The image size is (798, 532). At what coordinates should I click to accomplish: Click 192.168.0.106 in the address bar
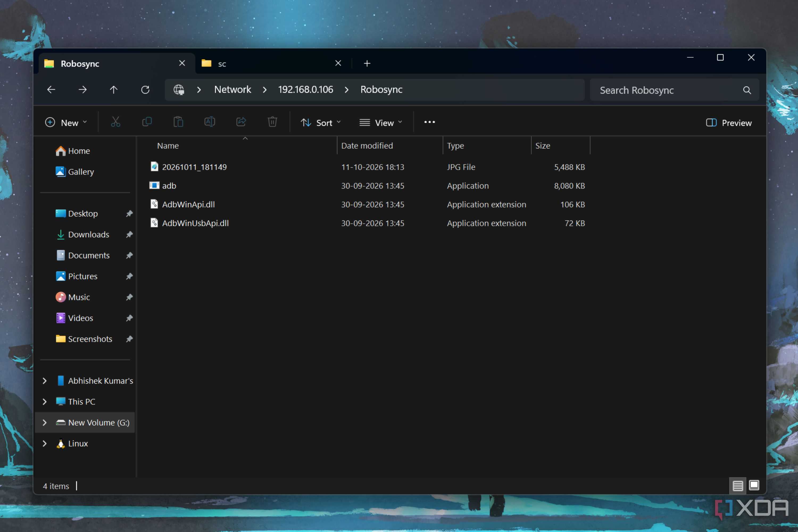pyautogui.click(x=305, y=90)
